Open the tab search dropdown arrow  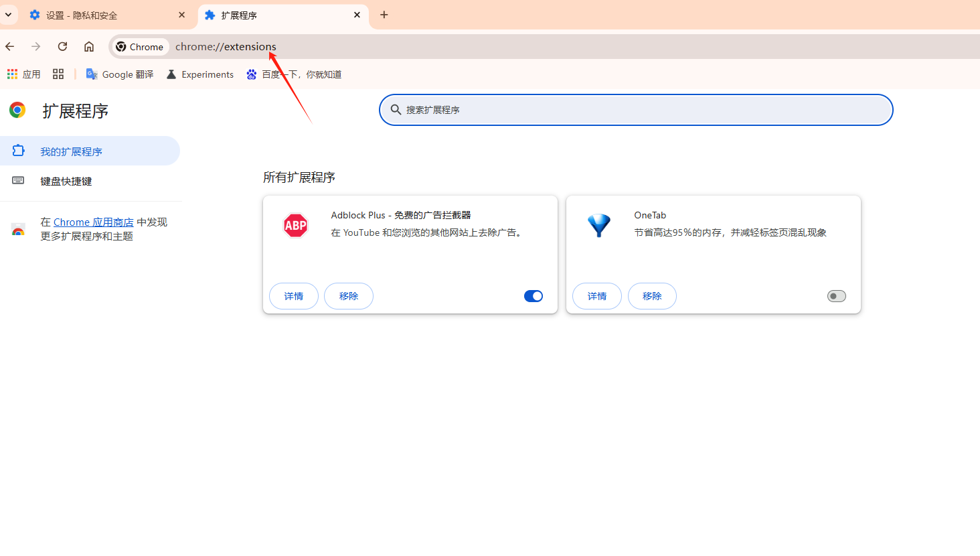8,14
